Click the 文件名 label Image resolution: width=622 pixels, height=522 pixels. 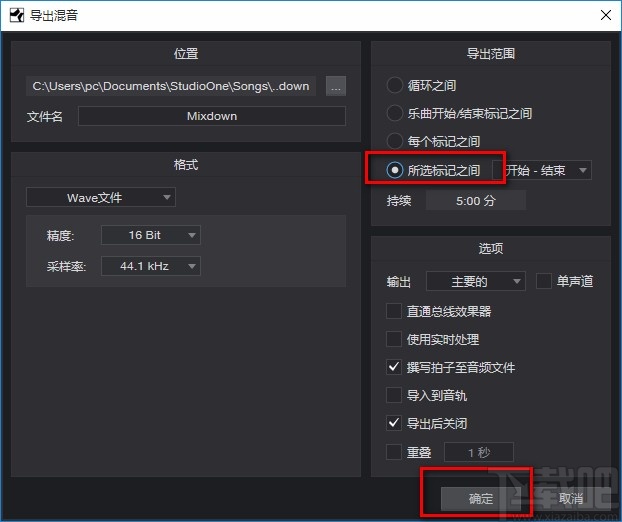(44, 117)
